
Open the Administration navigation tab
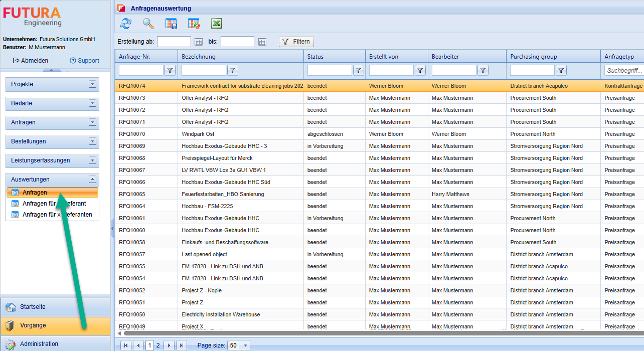[55, 344]
